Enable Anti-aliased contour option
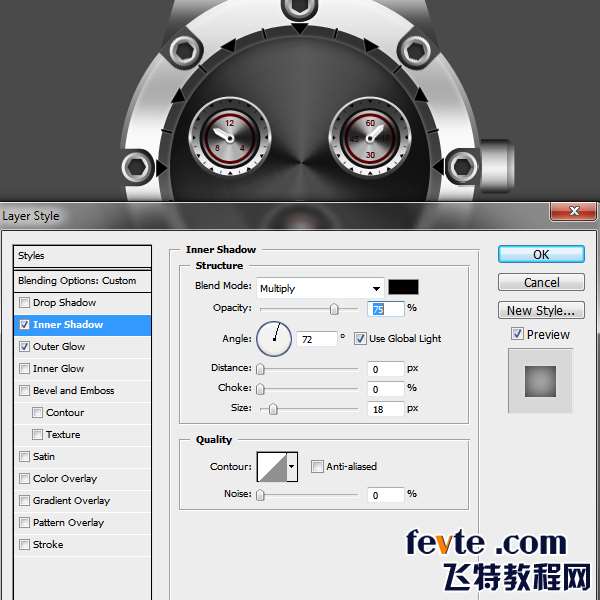The height and width of the screenshot is (600, 600). tap(317, 466)
